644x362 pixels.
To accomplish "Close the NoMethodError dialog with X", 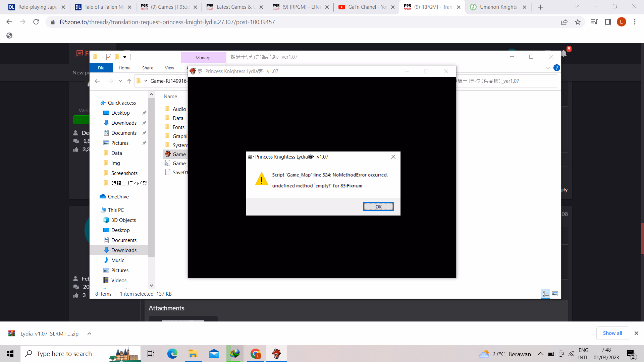I will pos(393,157).
